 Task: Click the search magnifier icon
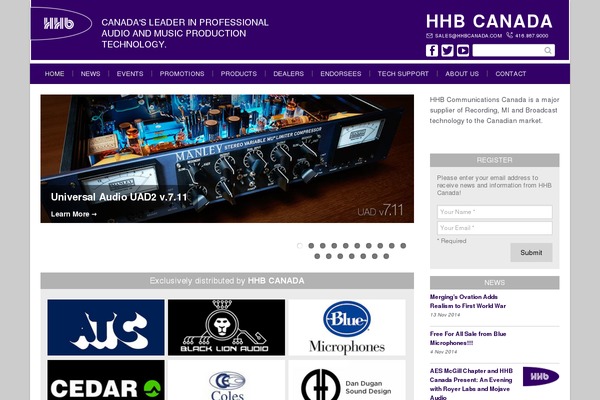tap(548, 51)
